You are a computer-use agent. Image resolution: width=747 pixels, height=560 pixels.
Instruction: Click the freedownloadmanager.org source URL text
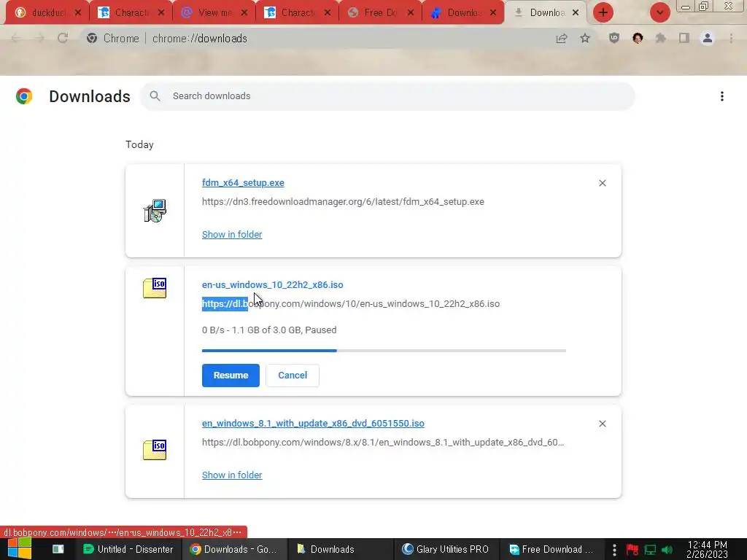343,202
